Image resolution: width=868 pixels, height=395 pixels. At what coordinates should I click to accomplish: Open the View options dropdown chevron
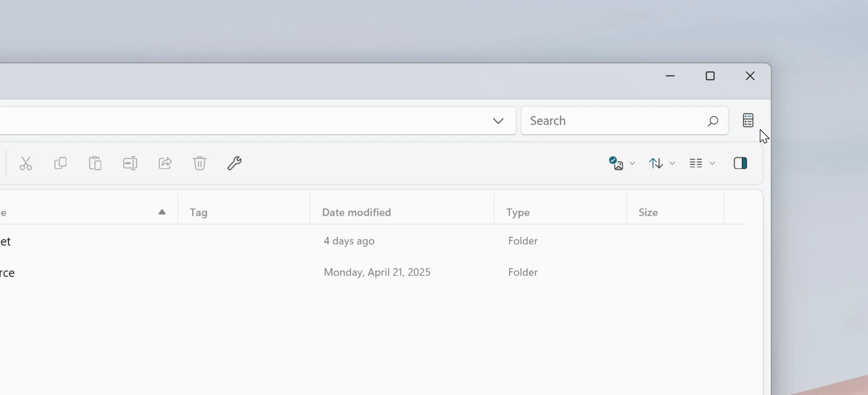[713, 164]
